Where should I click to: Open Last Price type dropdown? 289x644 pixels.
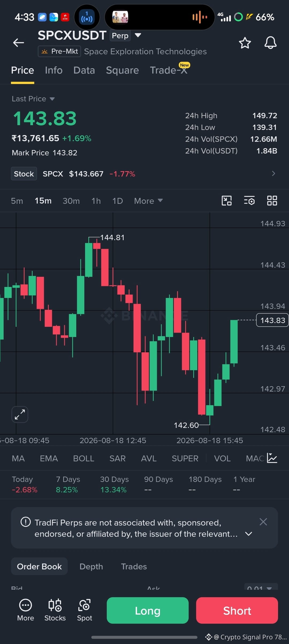(x=33, y=99)
